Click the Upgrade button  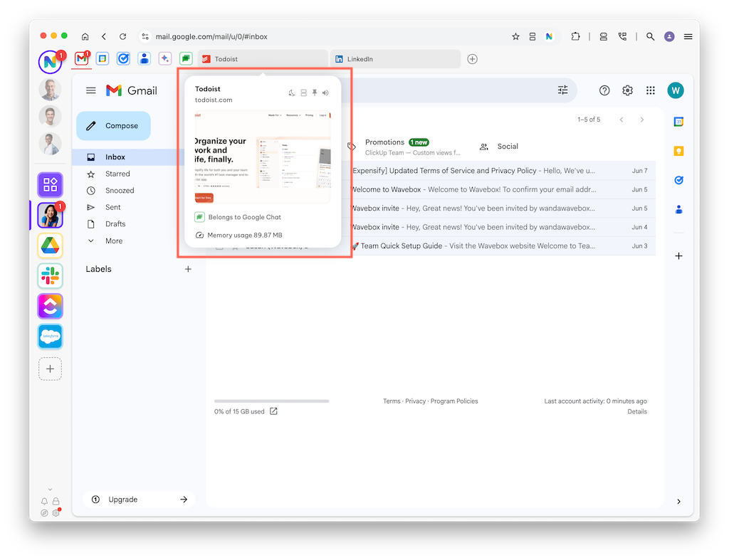139,500
